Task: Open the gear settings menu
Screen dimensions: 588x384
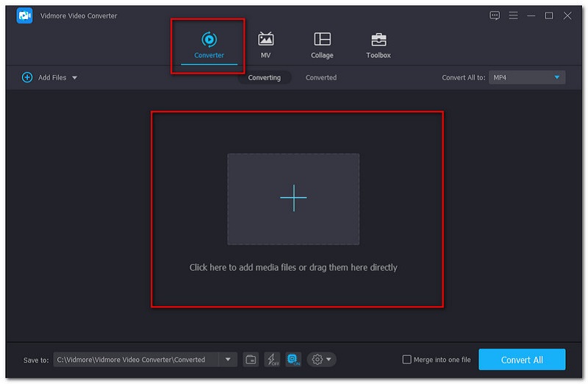Action: tap(321, 360)
